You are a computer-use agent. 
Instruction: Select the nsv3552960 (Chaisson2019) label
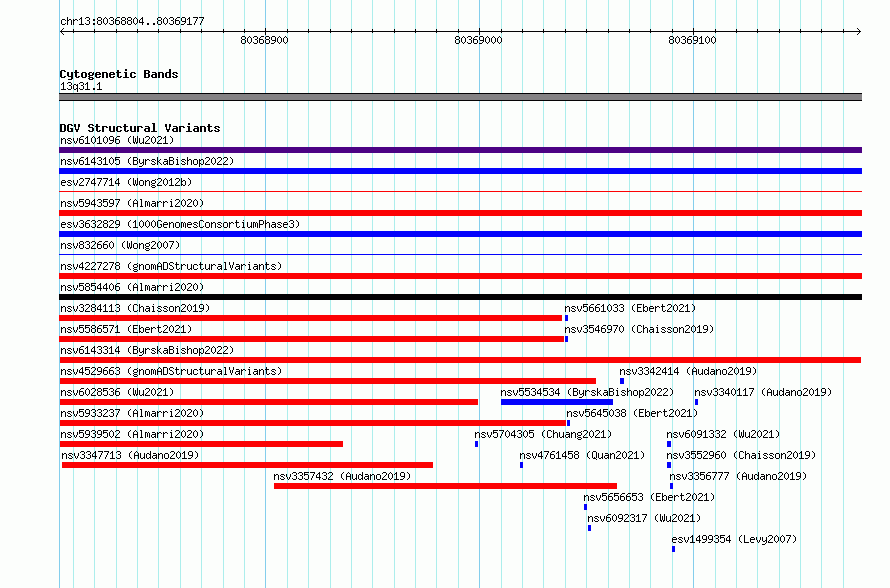click(x=741, y=455)
